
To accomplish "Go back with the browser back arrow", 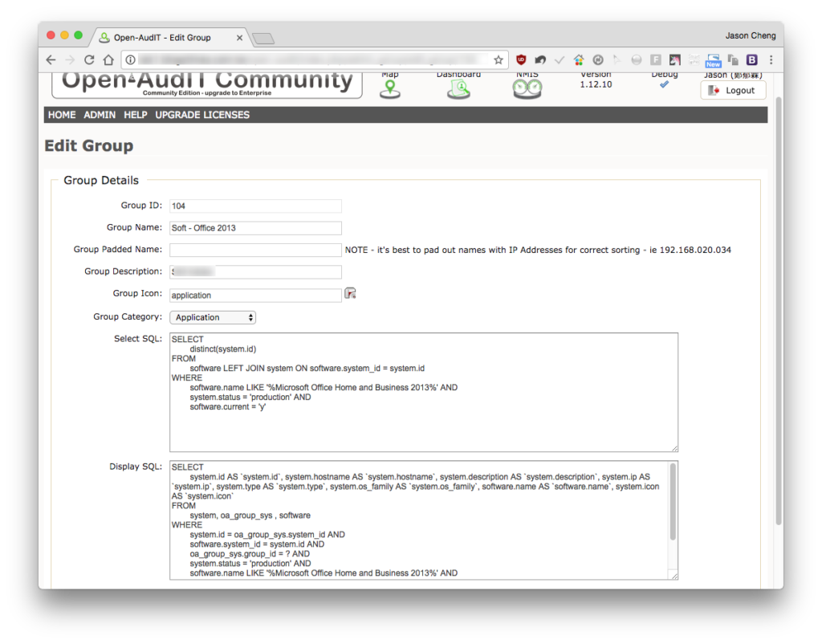I will pyautogui.click(x=51, y=59).
